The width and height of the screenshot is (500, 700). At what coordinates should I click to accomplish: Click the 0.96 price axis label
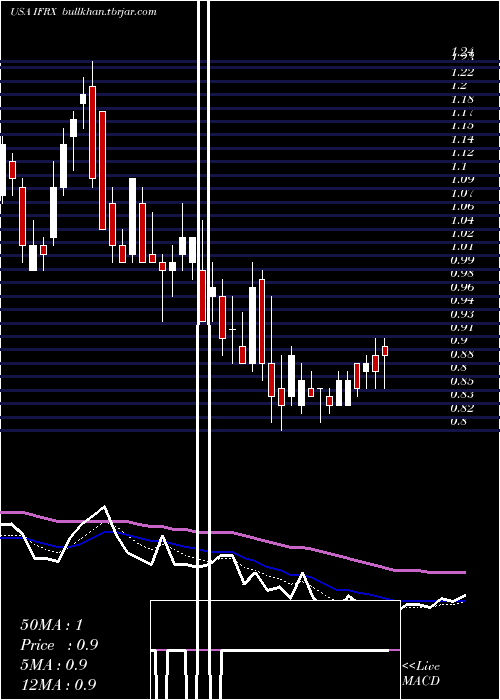tap(462, 287)
